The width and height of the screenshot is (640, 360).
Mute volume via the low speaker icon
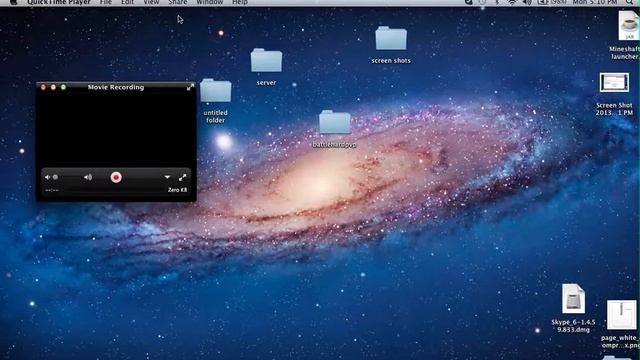click(47, 177)
